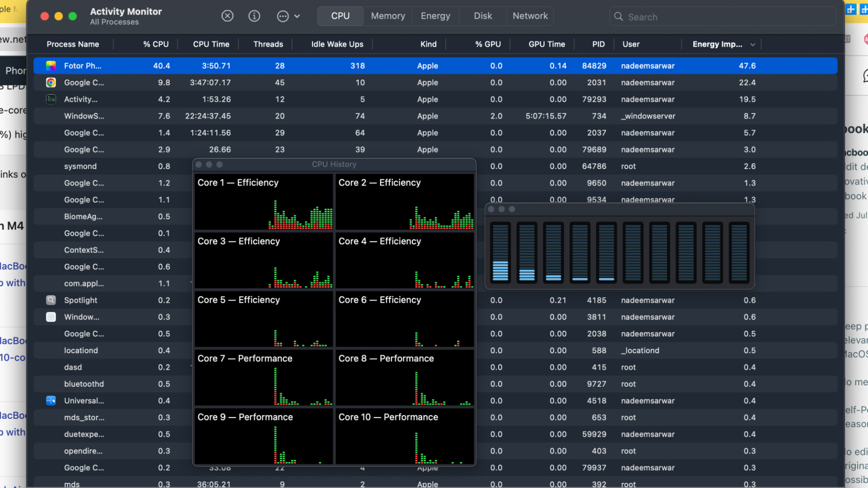Image resolution: width=868 pixels, height=488 pixels.
Task: Switch to the Memory tab
Action: 387,16
